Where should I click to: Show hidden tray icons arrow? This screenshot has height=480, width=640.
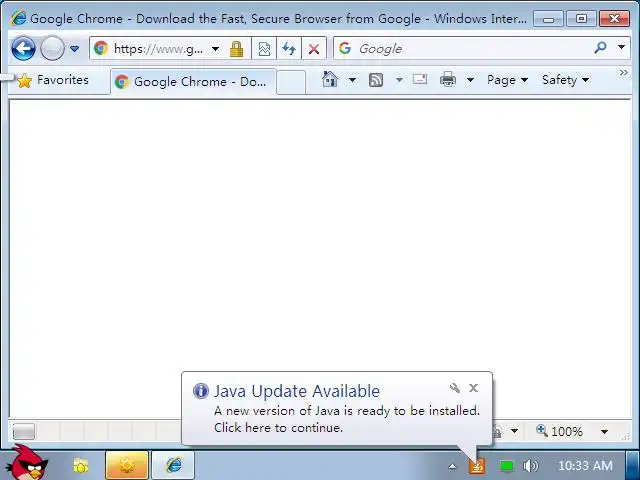pos(452,466)
